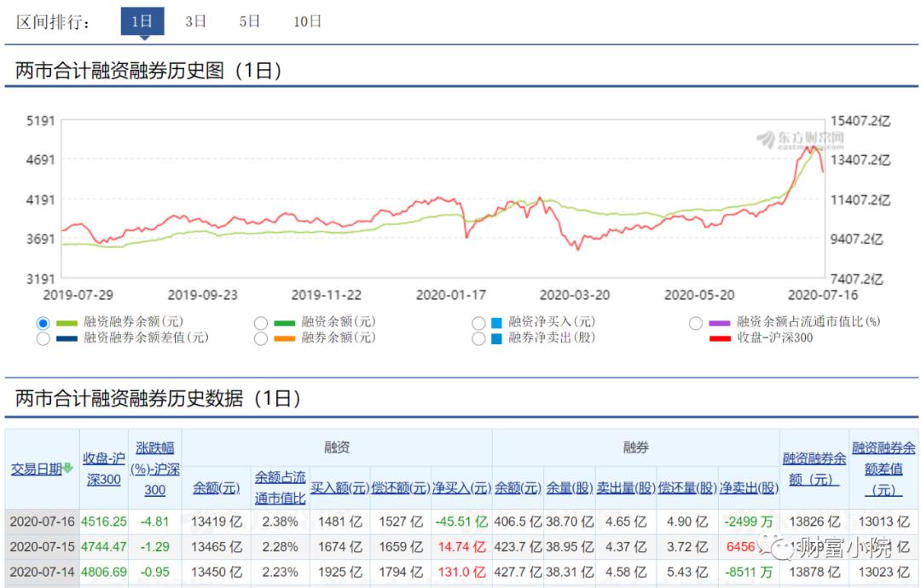This screenshot has width=921, height=588.
Task: Select the 融资余额(元) radio button
Action: pyautogui.click(x=260, y=322)
